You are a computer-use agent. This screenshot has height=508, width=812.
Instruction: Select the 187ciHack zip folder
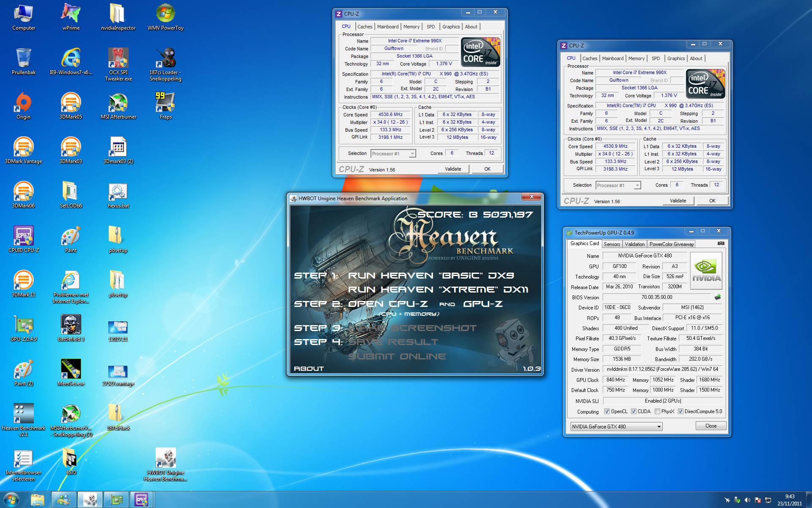click(x=118, y=417)
